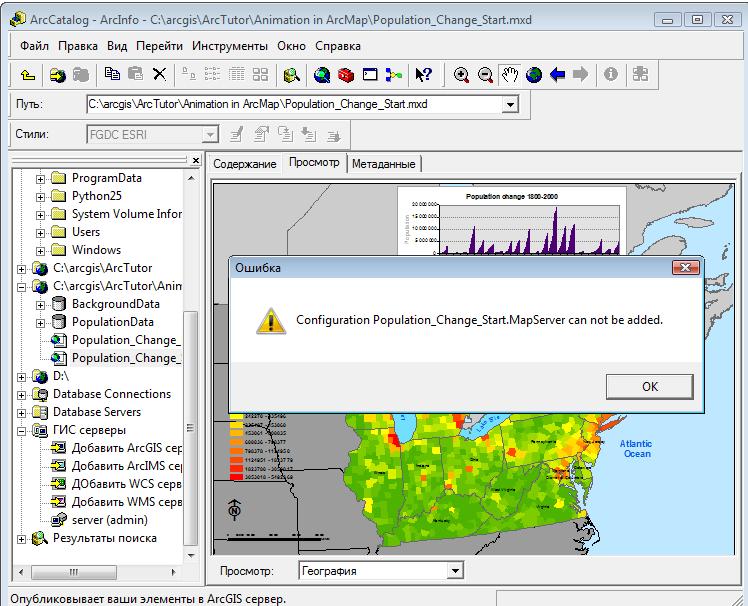Click the greyed forward extent arrow
Viewport: 748px width, 606px height.
580,74
